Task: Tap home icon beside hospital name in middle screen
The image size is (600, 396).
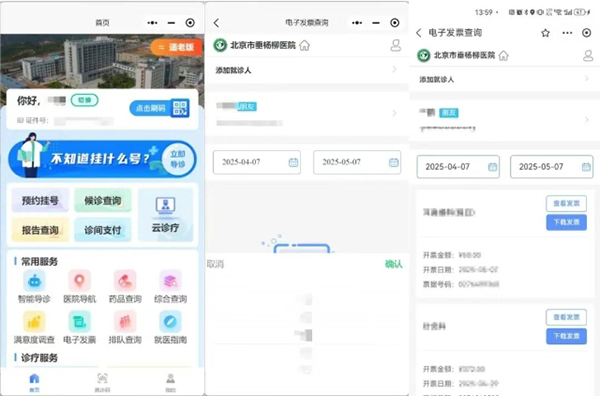Action: (x=305, y=46)
